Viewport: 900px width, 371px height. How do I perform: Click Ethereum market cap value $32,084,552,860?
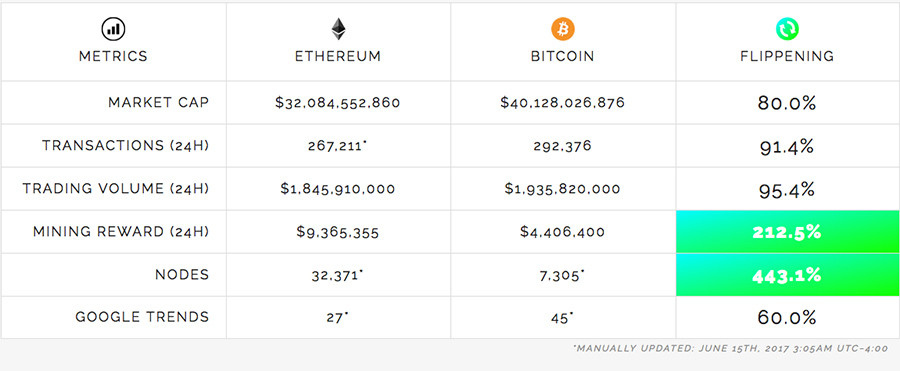pyautogui.click(x=338, y=103)
